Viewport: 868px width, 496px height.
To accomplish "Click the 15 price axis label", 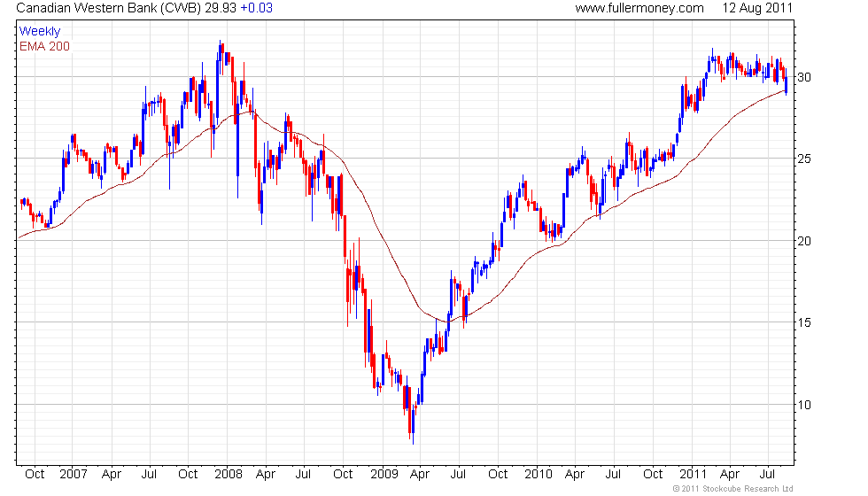I will pyautogui.click(x=804, y=322).
